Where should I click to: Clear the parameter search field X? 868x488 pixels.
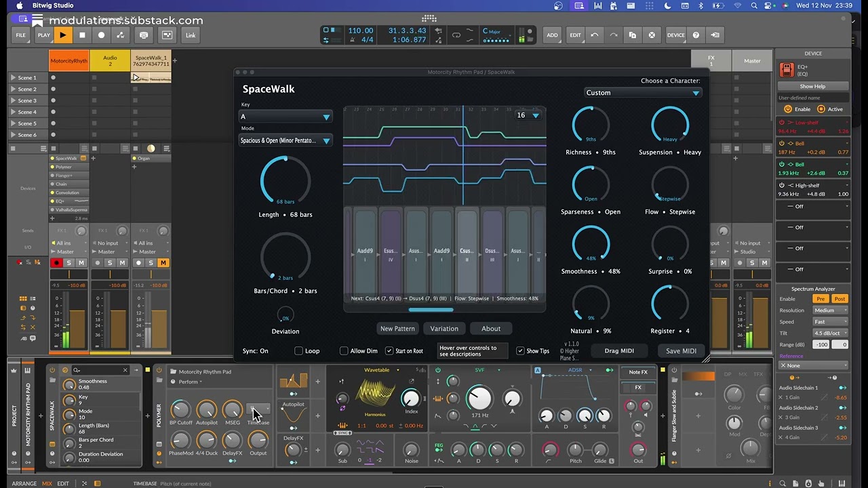click(x=125, y=370)
